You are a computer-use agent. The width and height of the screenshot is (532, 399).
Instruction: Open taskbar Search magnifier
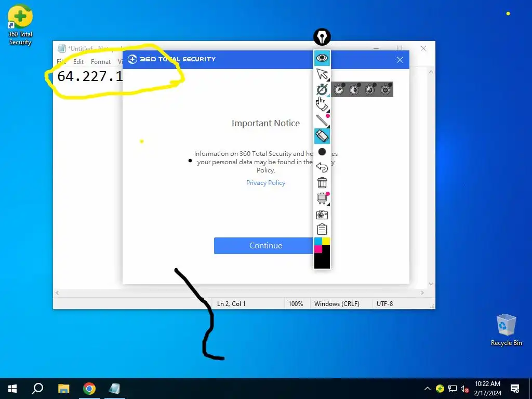point(37,389)
